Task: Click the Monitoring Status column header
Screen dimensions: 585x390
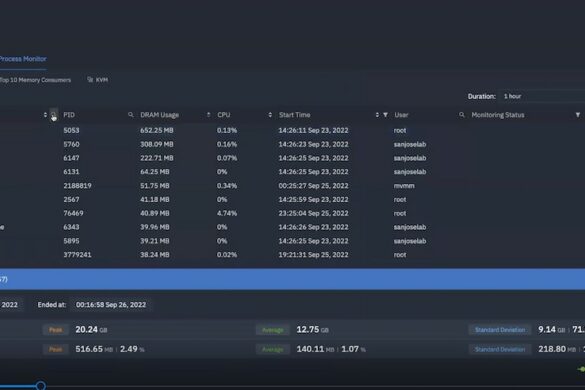Action: coord(498,115)
